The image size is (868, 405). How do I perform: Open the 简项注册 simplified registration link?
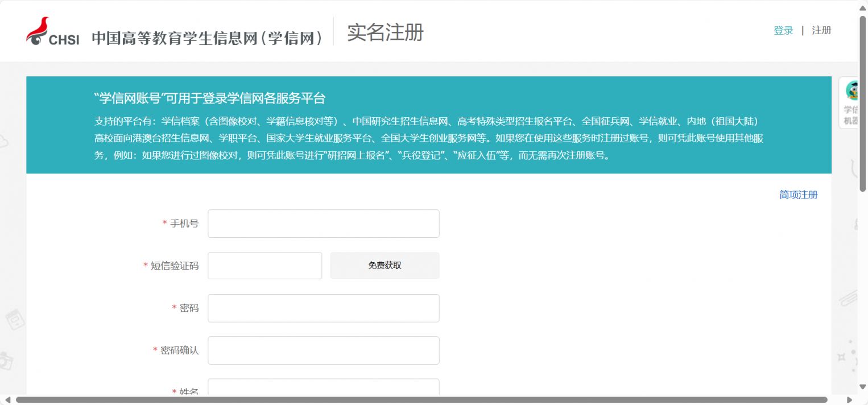[799, 195]
